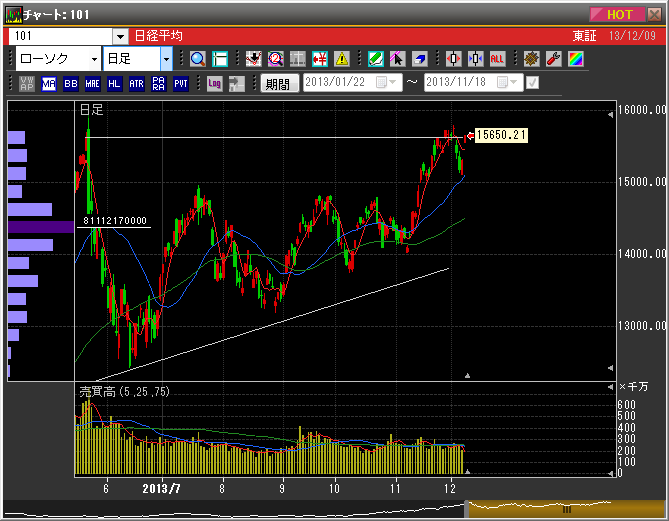
Task: Toggle the BB Bollinger Bands indicator
Action: [x=70, y=84]
